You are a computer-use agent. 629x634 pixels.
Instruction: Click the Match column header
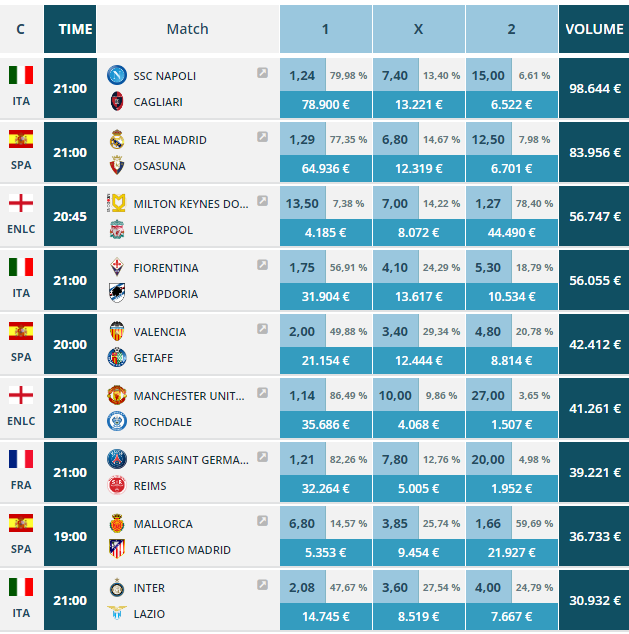pyautogui.click(x=187, y=29)
